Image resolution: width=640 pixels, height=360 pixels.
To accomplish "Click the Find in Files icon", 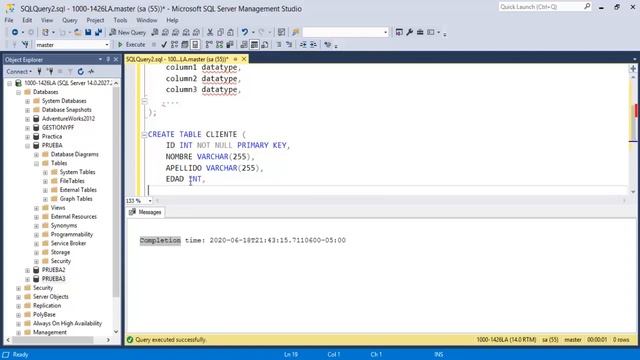I will [x=296, y=32].
